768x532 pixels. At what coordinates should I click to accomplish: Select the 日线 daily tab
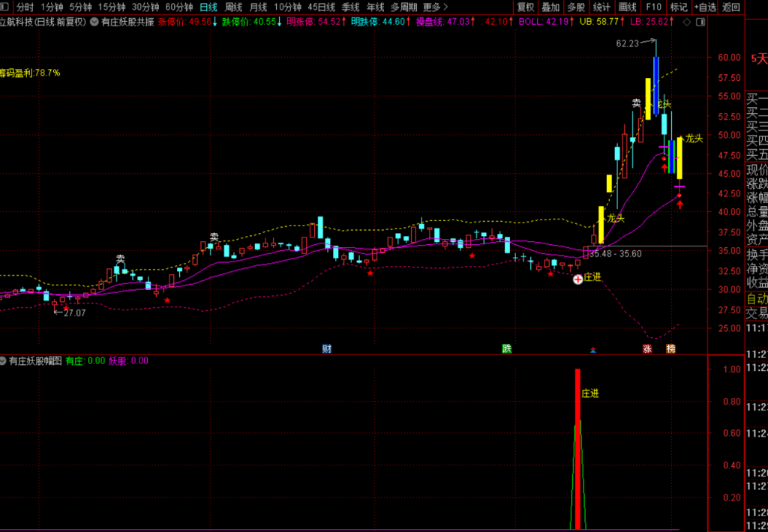click(x=208, y=7)
